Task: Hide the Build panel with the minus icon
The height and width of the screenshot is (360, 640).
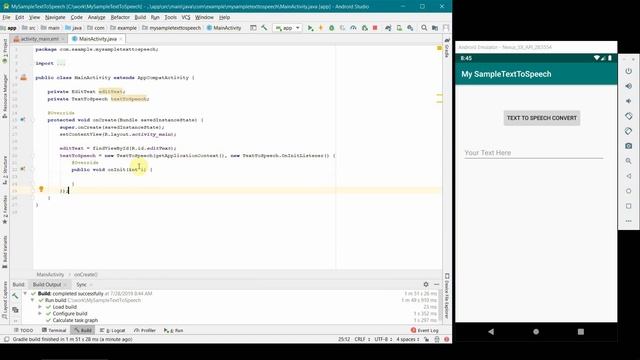Action: [x=437, y=284]
